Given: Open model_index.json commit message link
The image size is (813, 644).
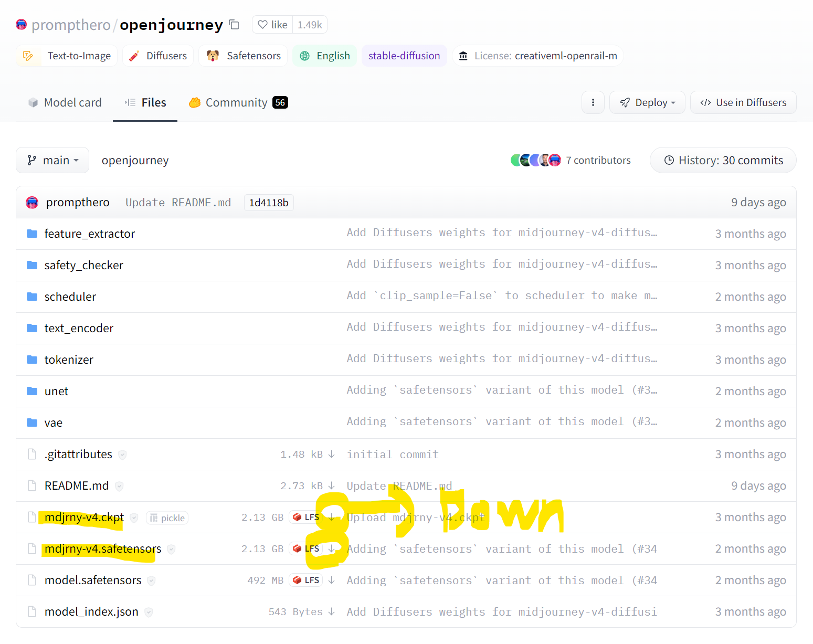Looking at the screenshot, I should coord(502,612).
